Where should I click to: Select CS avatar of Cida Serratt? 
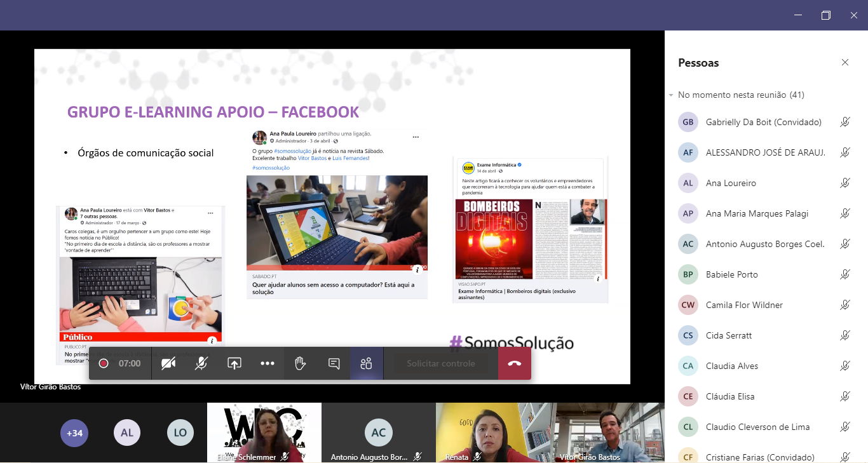click(688, 335)
